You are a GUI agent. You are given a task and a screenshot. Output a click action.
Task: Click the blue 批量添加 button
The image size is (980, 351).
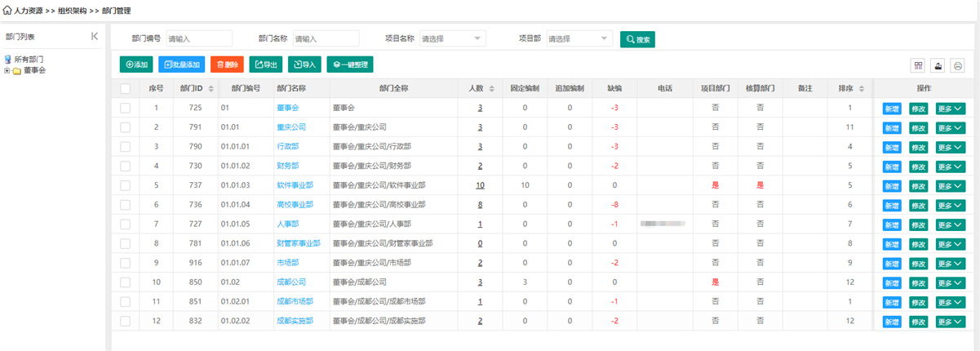coord(181,64)
